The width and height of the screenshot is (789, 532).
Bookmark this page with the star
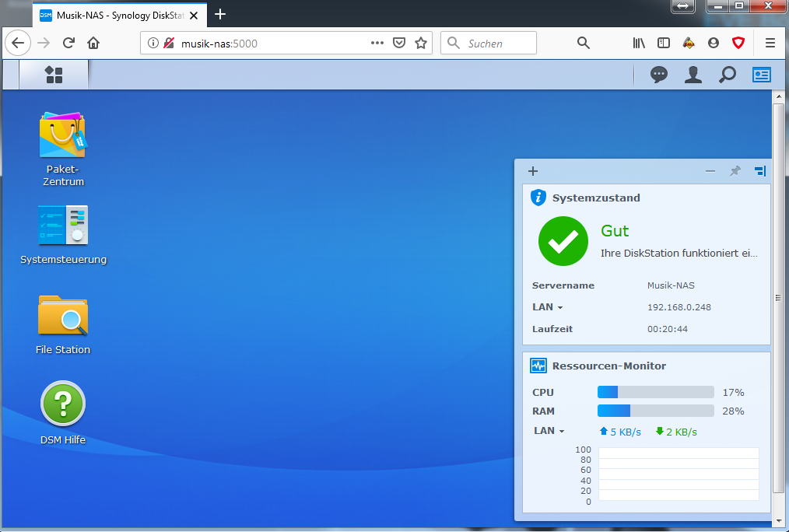click(421, 44)
